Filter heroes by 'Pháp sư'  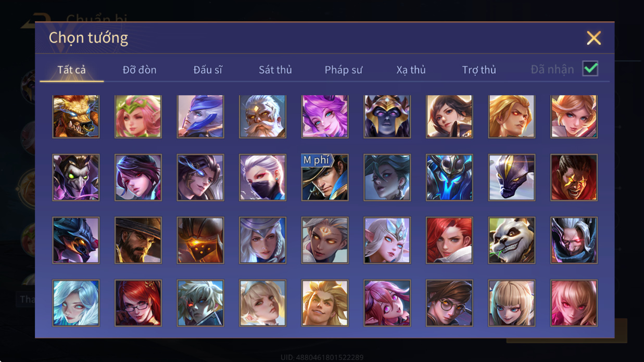344,70
